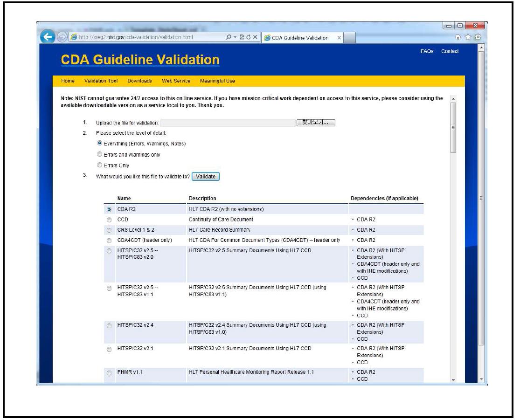Expand the address bar search dropdown arrow
The image size is (520, 420).
[235, 38]
